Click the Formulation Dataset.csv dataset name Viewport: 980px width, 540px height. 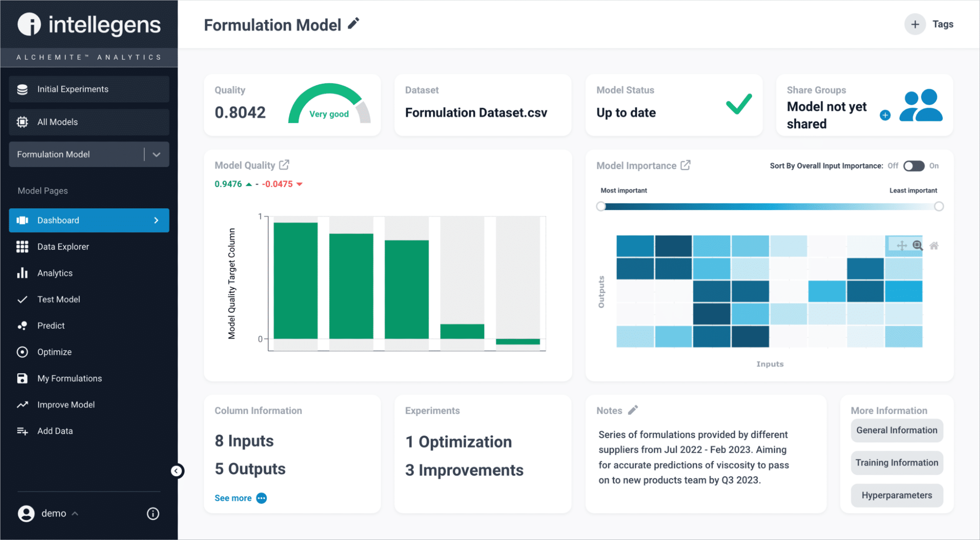pyautogui.click(x=476, y=113)
